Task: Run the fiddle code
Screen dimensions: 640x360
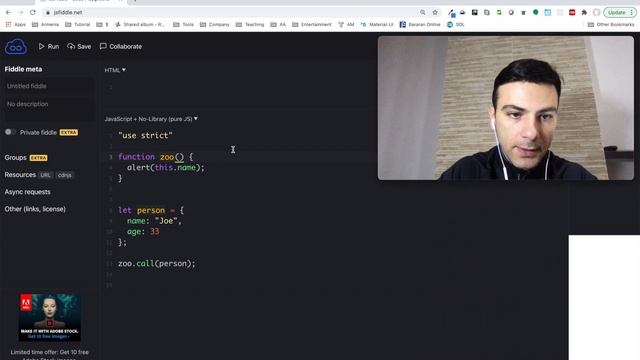Action: point(49,47)
